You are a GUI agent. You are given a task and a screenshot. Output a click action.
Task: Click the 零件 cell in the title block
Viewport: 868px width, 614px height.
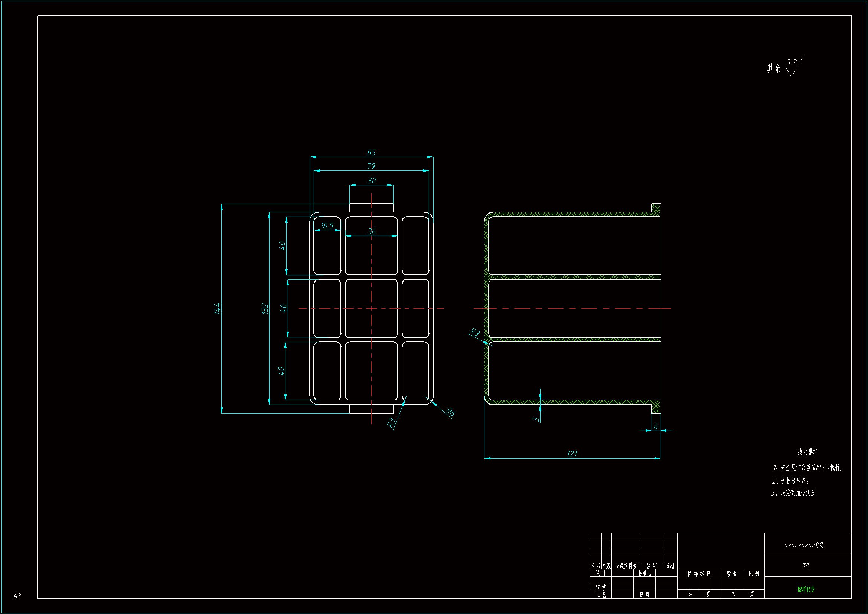806,566
